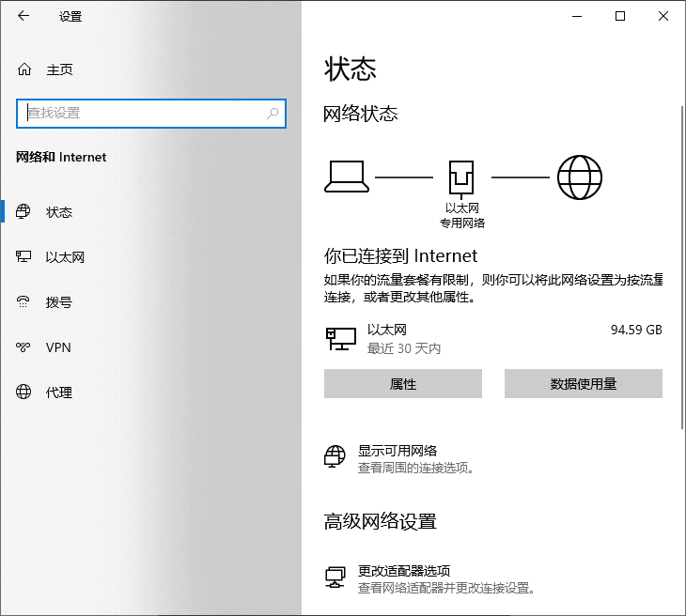
Task: Click the 代理 globe icon
Action: 23,392
